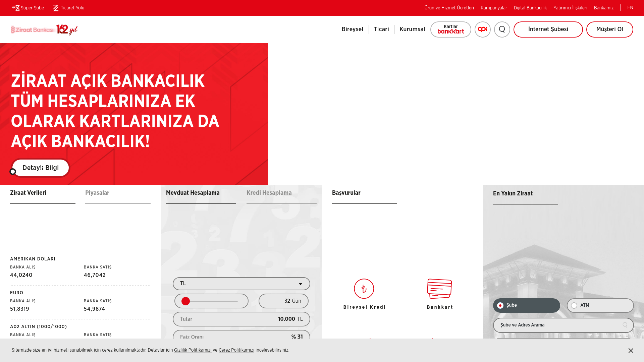Click the magnifier icon in the address search

625,325
